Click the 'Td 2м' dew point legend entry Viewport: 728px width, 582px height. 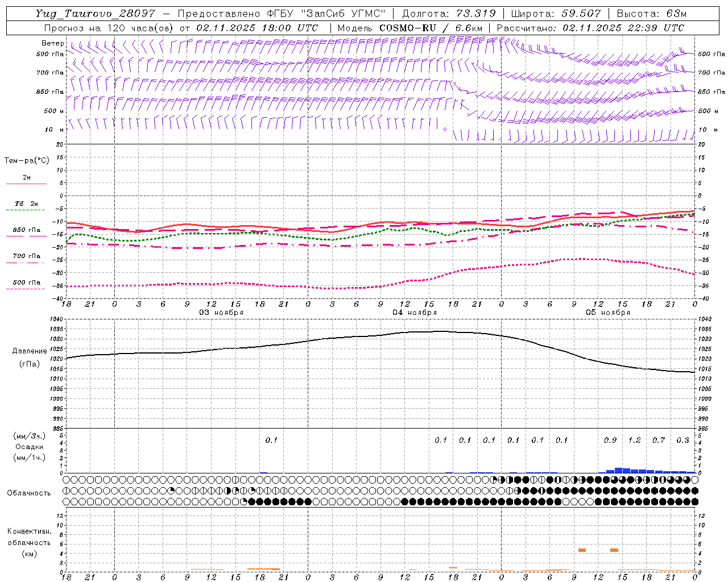(27, 203)
